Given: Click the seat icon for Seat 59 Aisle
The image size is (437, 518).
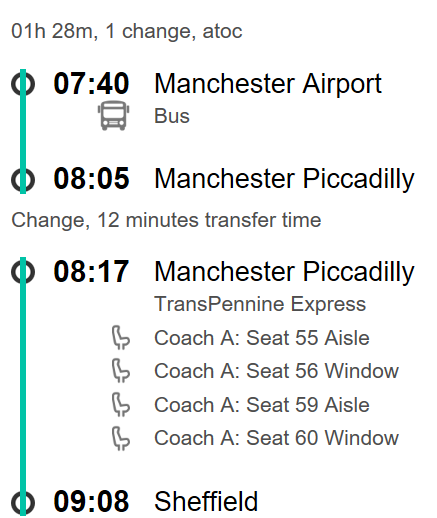Looking at the screenshot, I should click(x=120, y=404).
